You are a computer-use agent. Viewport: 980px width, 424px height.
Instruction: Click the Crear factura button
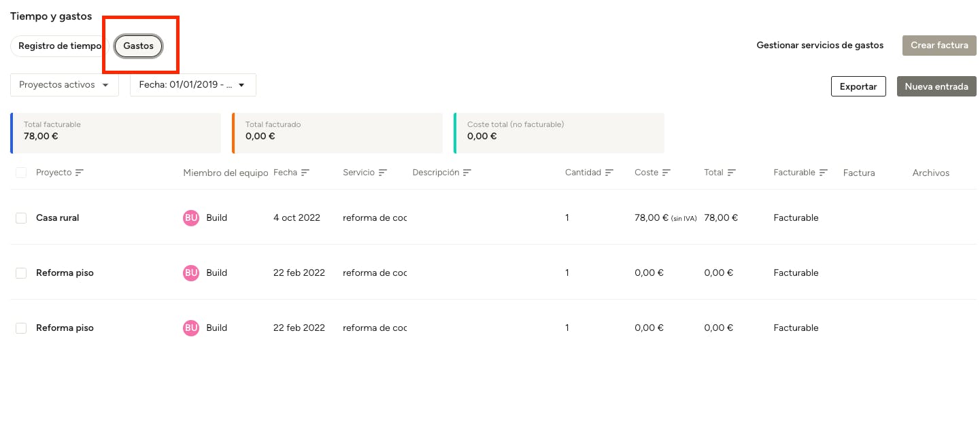point(939,46)
